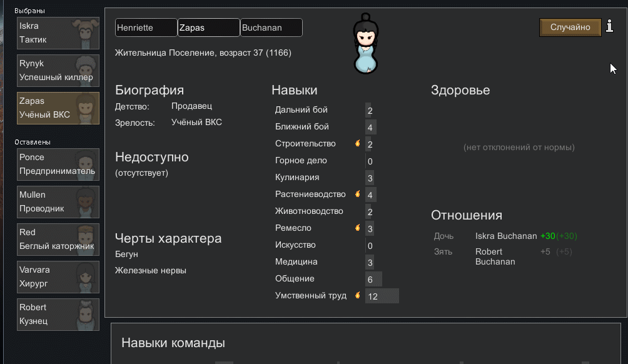This screenshot has width=628, height=364.
Task: Click Henriette's large character portrait
Action: tap(367, 45)
